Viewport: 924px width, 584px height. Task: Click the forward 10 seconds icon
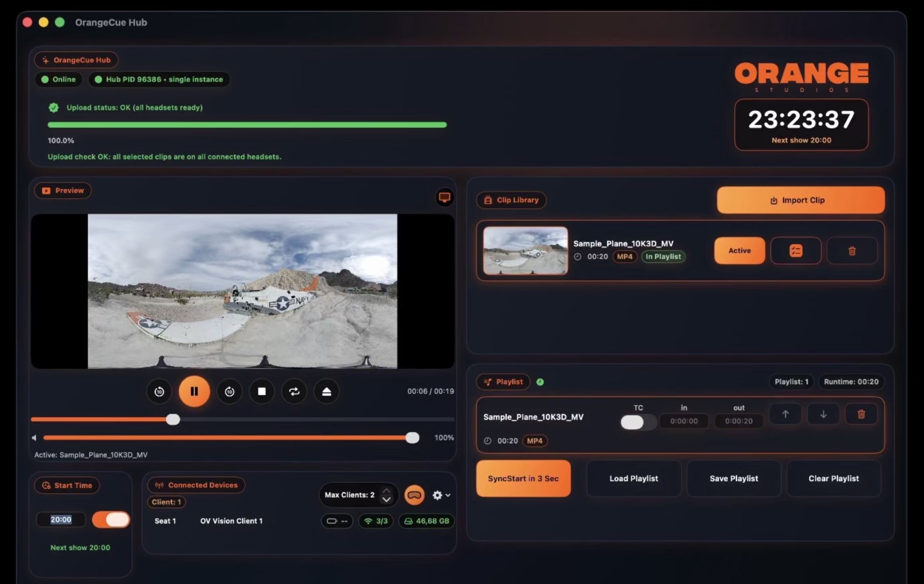[229, 391]
